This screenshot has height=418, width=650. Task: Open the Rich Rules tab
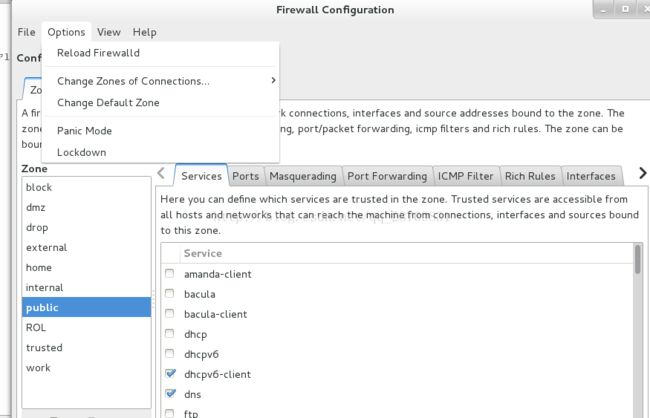coord(530,176)
